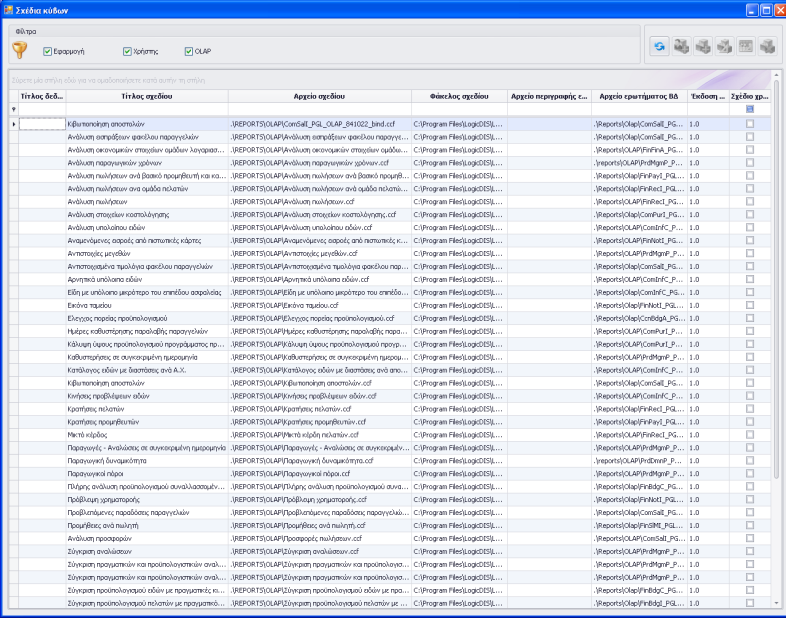786x618 pixels.
Task: Select the Προμήθειες ανά πωλητή title cell
Action: click(x=147, y=525)
